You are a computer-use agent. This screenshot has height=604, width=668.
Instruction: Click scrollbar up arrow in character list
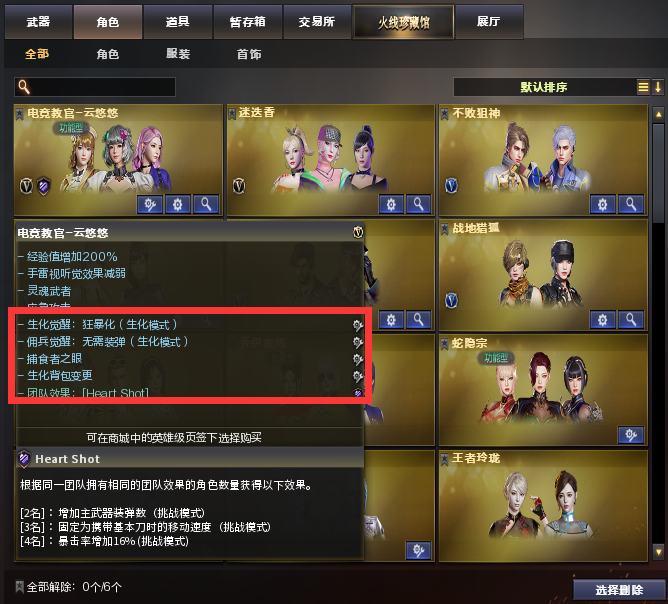point(659,114)
